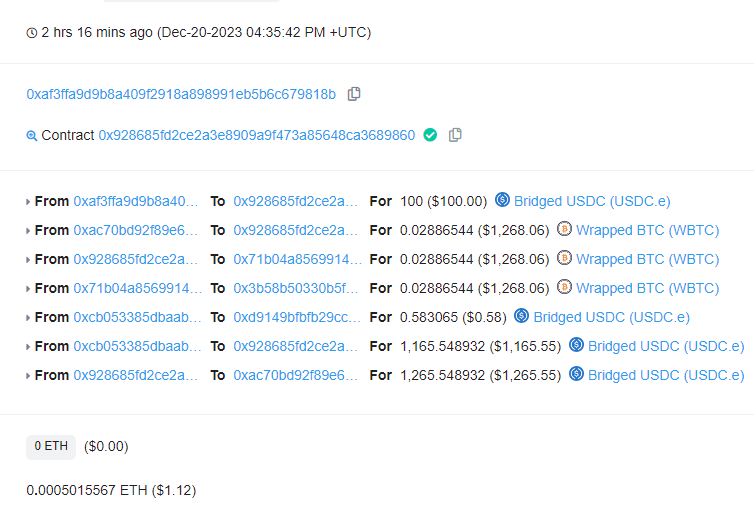Open Bridged USDC link in 0.583065 row
This screenshot has width=754, height=519.
tap(612, 317)
